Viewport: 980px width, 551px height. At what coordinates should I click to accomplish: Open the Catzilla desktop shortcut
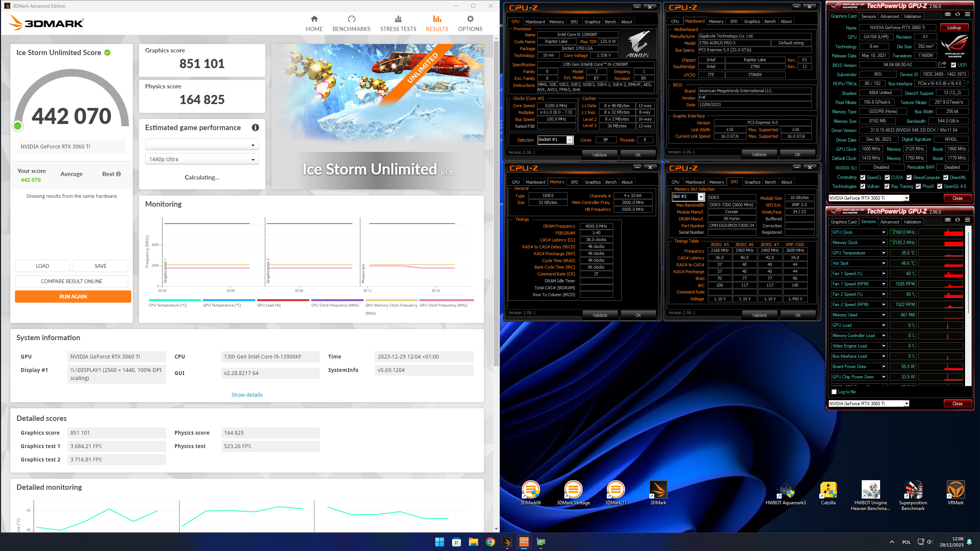pyautogui.click(x=828, y=493)
